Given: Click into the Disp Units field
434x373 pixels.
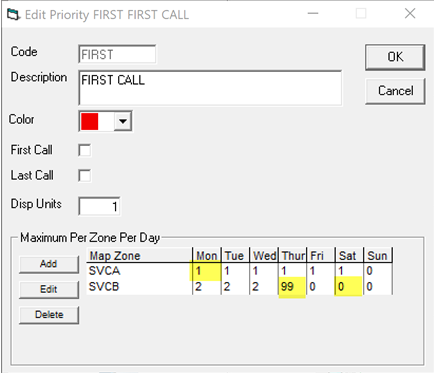Looking at the screenshot, I should coord(99,206).
